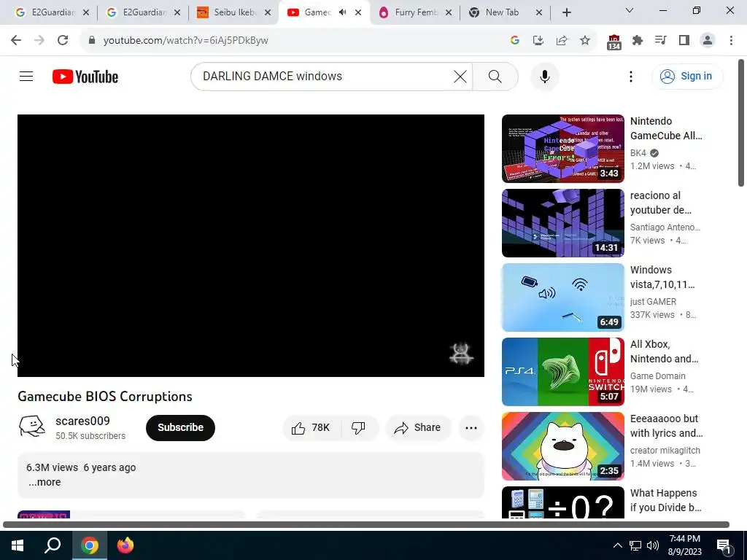Open Windows Start menu

(x=18, y=545)
